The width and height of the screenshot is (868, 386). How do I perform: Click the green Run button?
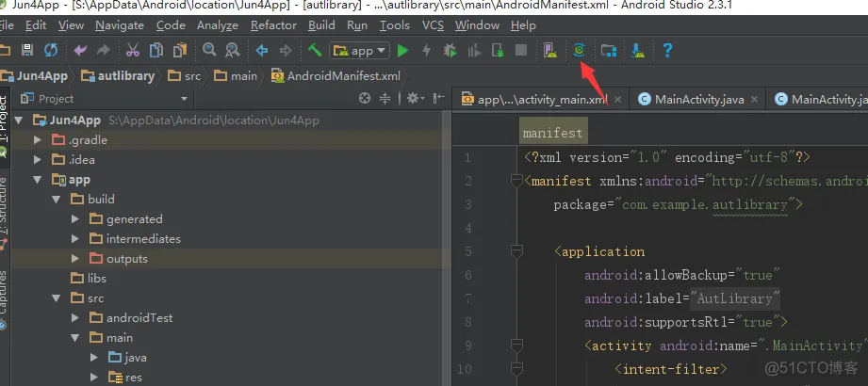pyautogui.click(x=403, y=51)
